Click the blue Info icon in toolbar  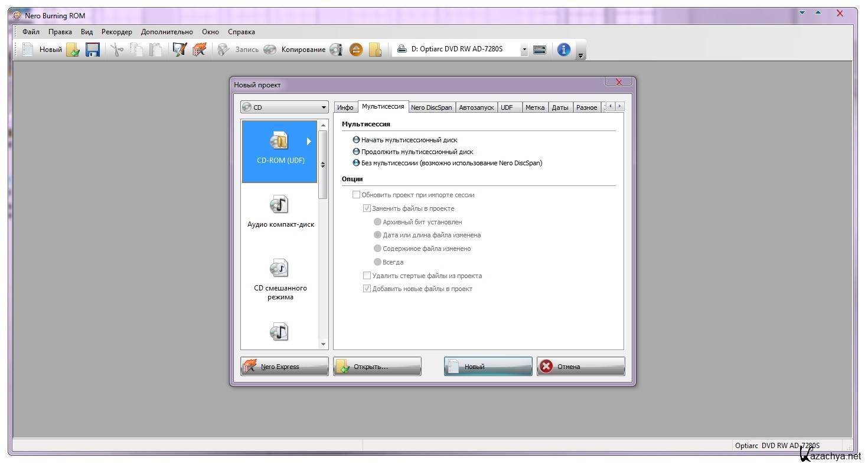point(563,50)
